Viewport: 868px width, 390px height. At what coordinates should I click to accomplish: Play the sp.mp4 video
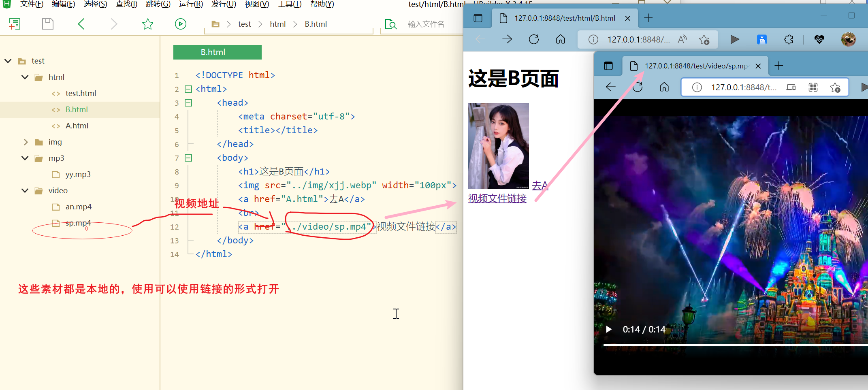pyautogui.click(x=608, y=329)
